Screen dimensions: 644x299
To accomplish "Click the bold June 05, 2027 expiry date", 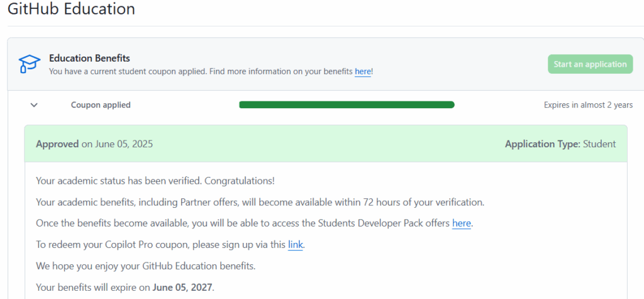I will pyautogui.click(x=183, y=288).
